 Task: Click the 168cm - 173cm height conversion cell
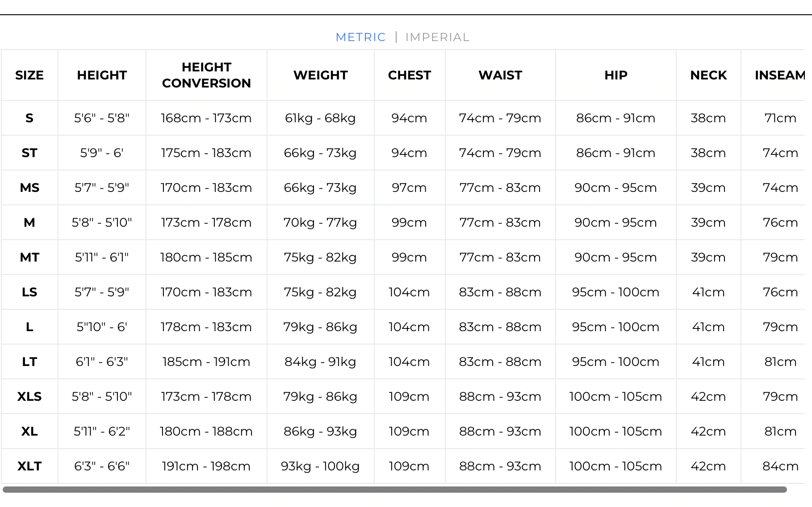pyautogui.click(x=206, y=118)
